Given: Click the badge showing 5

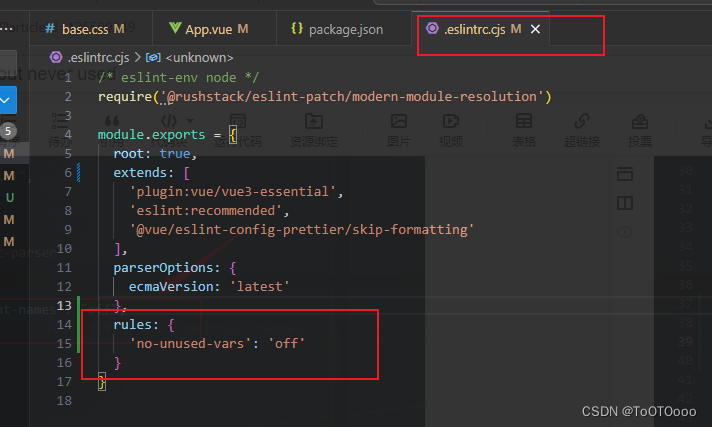Looking at the screenshot, I should tap(8, 131).
